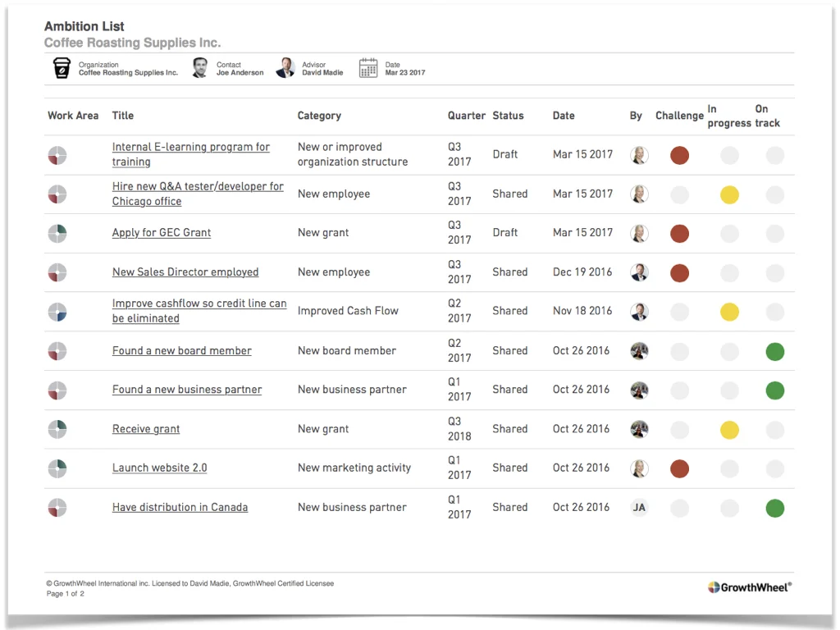
Task: Select yellow In progress dot for Receive grant row
Action: click(729, 430)
